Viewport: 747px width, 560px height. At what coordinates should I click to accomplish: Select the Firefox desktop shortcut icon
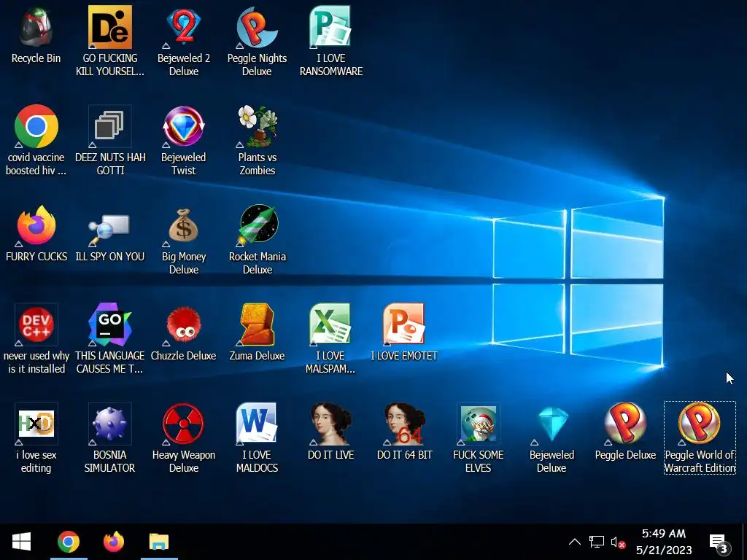[36, 225]
